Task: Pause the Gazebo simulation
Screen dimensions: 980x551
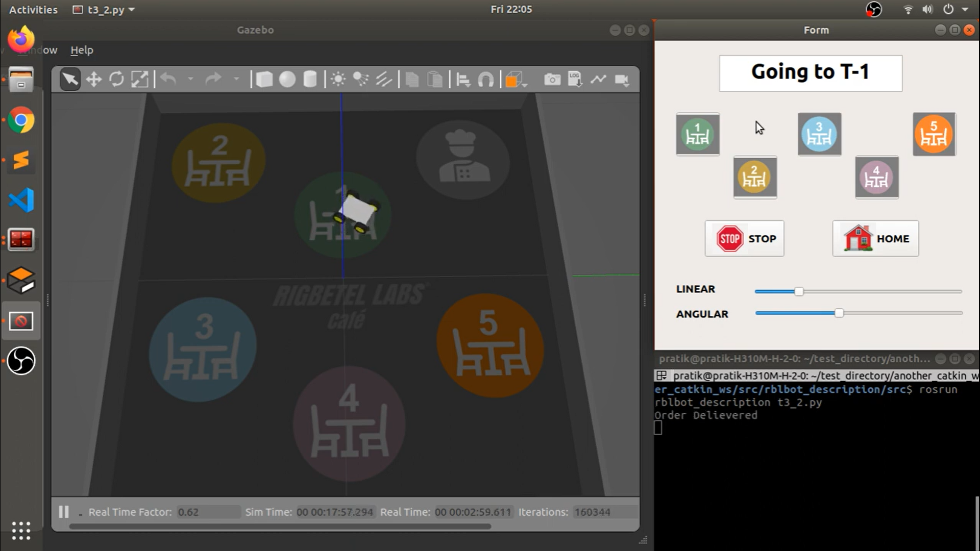Action: click(x=64, y=512)
